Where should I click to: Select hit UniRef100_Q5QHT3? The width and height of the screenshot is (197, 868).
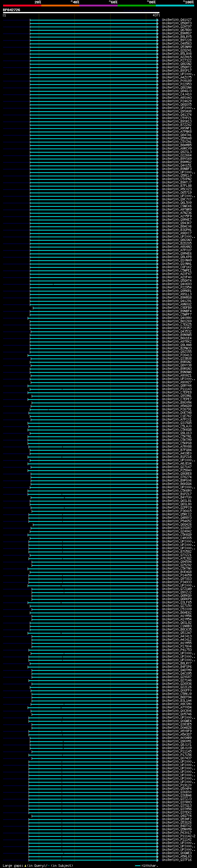coord(176,23)
